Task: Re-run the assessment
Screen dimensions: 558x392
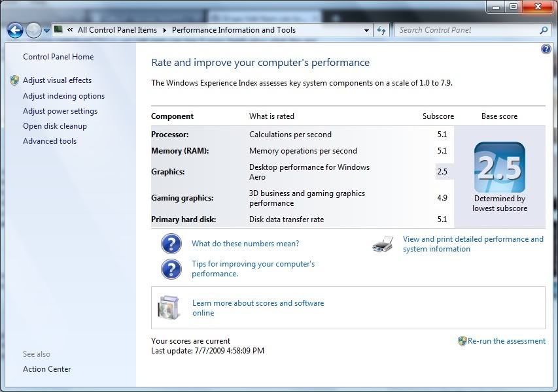Action: click(x=506, y=341)
